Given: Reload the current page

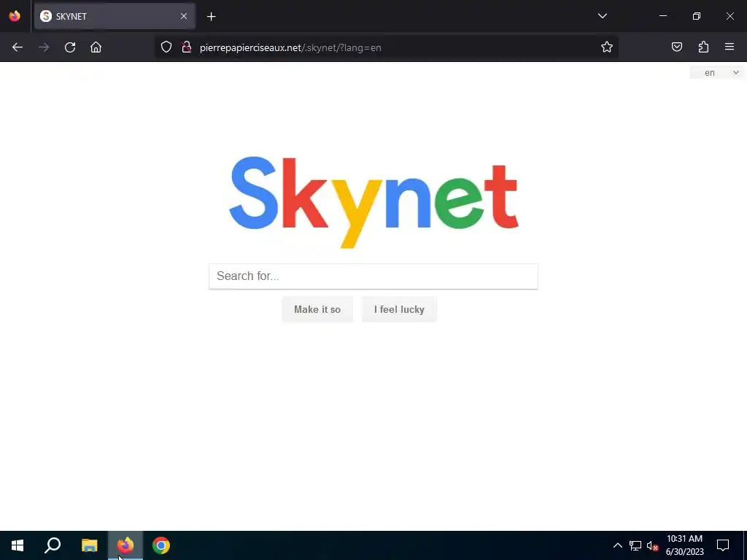Looking at the screenshot, I should [70, 47].
